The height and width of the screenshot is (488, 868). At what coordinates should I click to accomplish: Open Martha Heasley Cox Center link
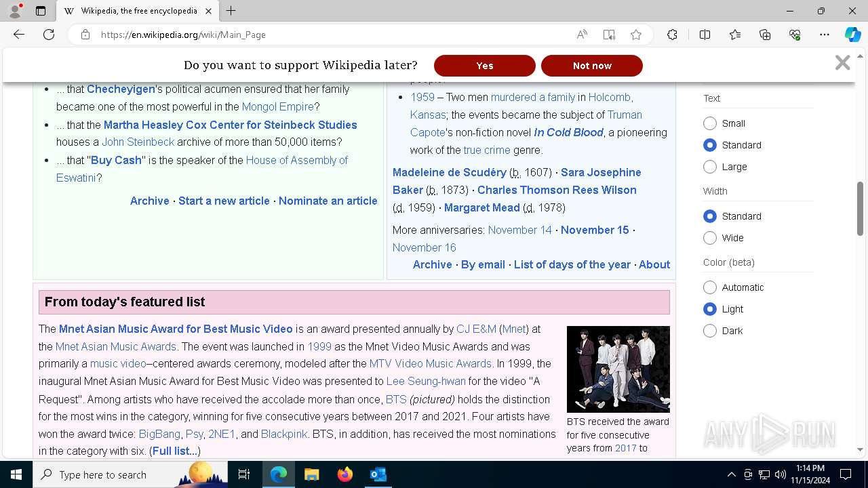coord(231,125)
